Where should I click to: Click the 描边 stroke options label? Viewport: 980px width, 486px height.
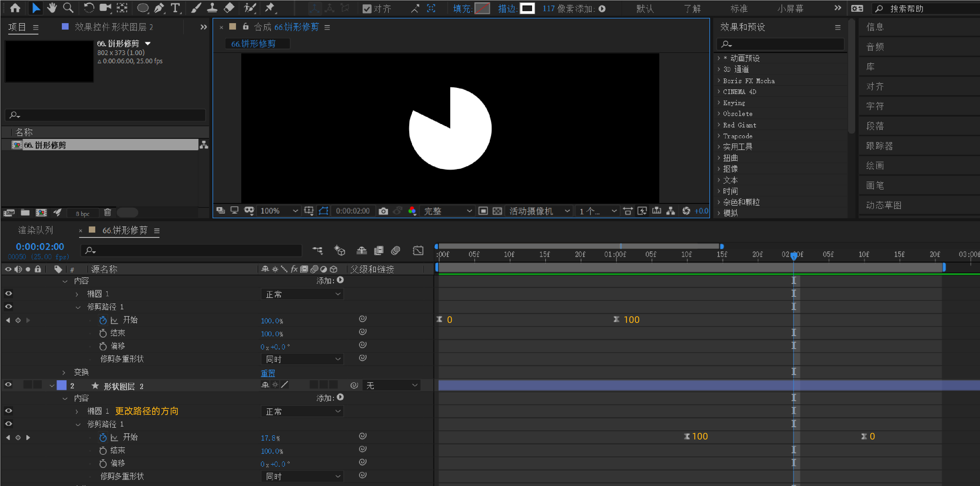(x=507, y=8)
